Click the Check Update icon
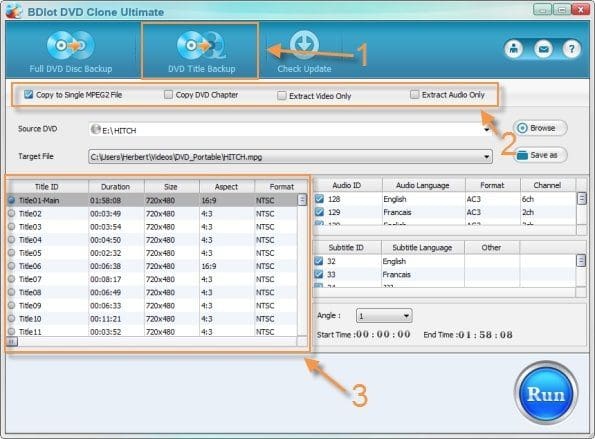 [x=304, y=44]
